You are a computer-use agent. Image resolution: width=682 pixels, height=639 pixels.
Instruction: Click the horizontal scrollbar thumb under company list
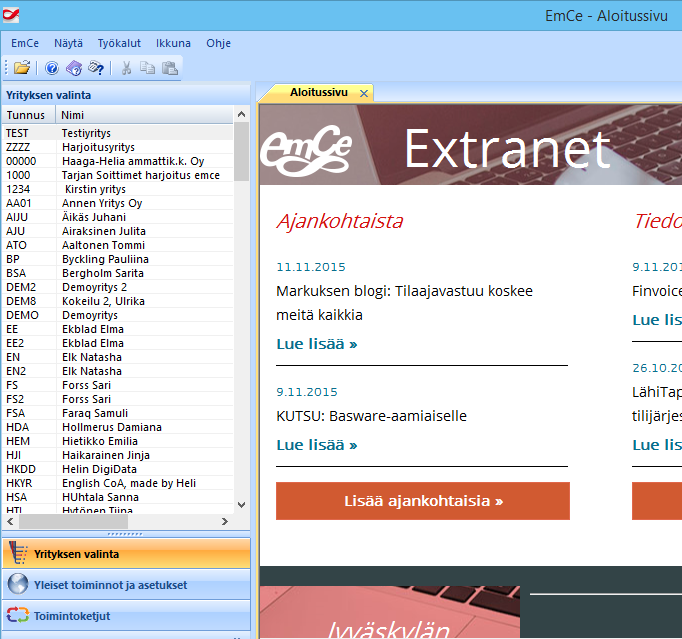(x=73, y=521)
